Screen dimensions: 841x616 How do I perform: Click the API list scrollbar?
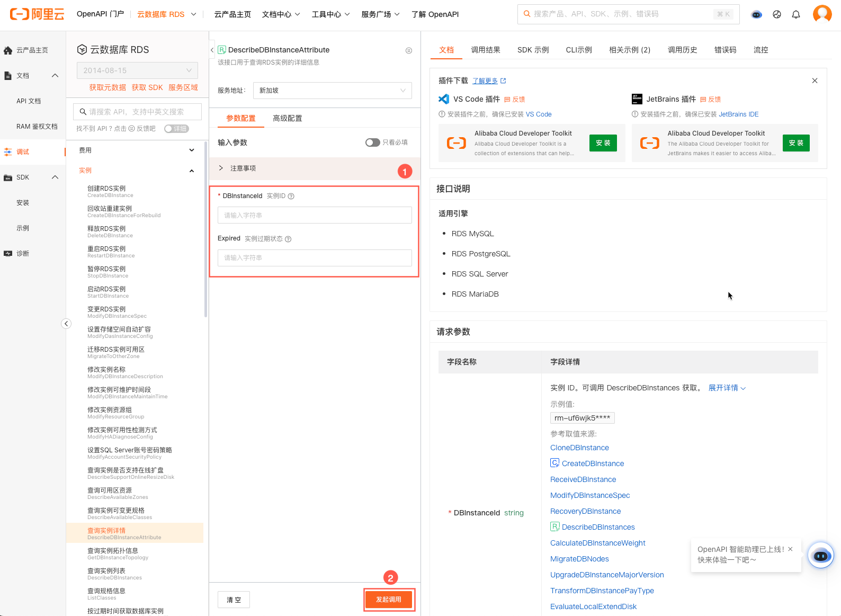click(205, 230)
